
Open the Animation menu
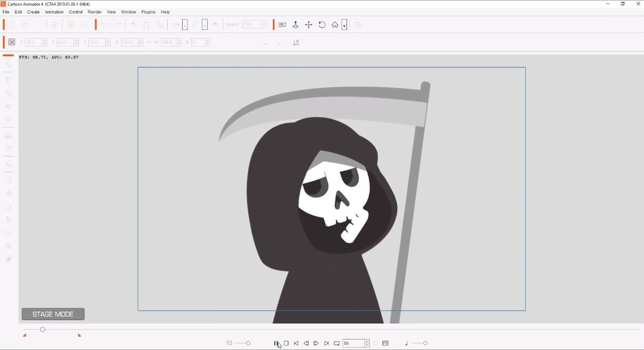tap(54, 12)
